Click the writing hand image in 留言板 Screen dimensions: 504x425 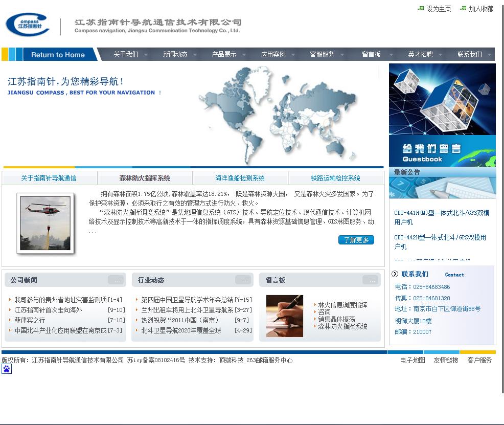pyautogui.click(x=285, y=316)
